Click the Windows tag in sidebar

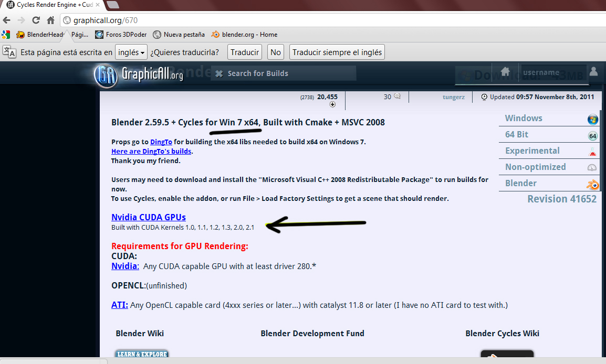524,118
